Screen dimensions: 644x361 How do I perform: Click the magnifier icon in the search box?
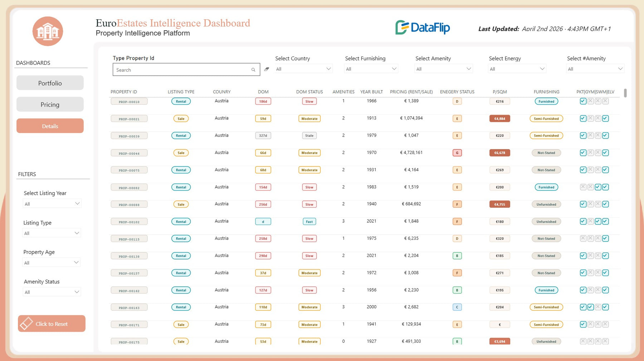(x=253, y=70)
